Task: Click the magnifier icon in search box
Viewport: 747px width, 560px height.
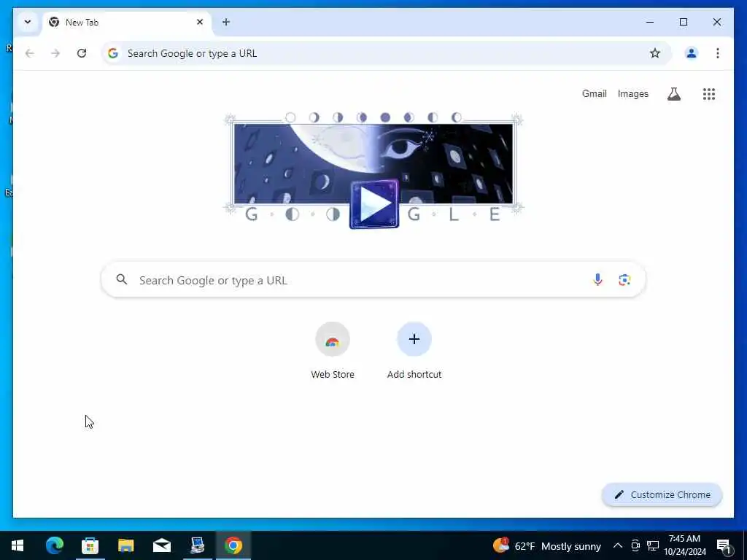Action: [122, 279]
